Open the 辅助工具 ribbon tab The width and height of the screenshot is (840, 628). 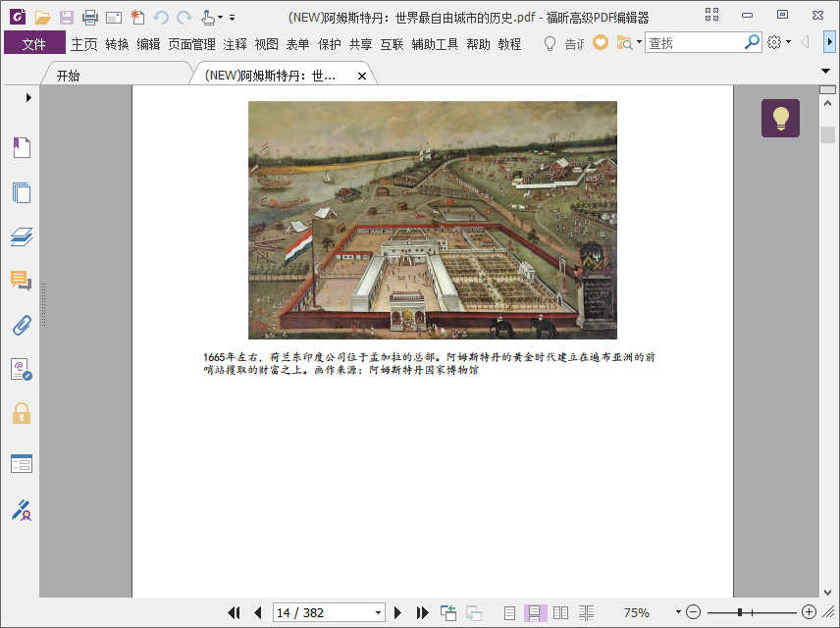435,44
